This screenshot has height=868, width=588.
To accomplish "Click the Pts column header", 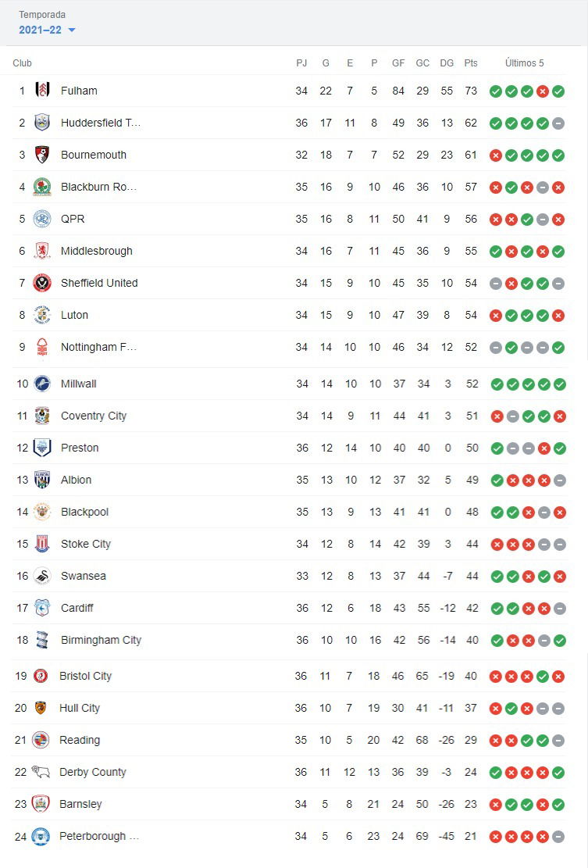I will [471, 63].
